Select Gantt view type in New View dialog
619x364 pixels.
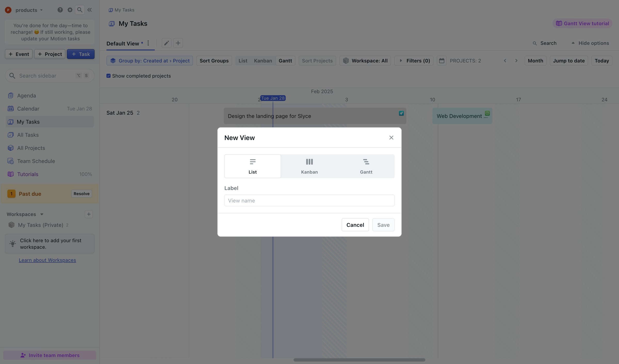366,166
